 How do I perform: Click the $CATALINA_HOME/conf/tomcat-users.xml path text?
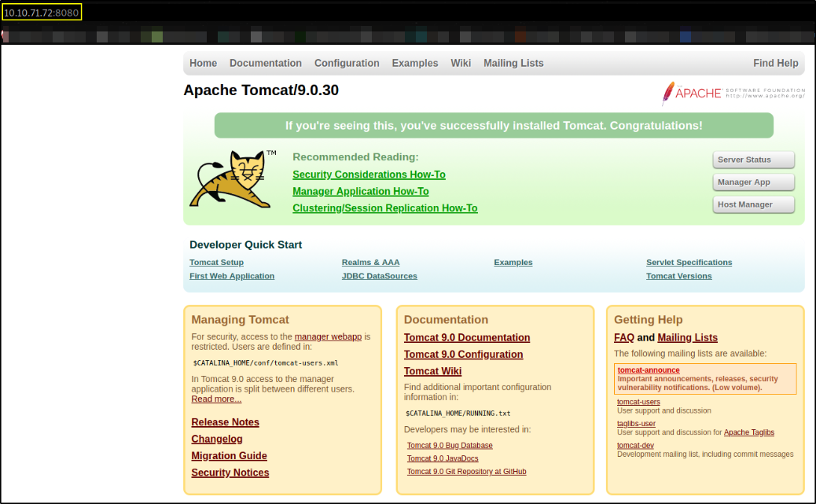click(x=266, y=363)
